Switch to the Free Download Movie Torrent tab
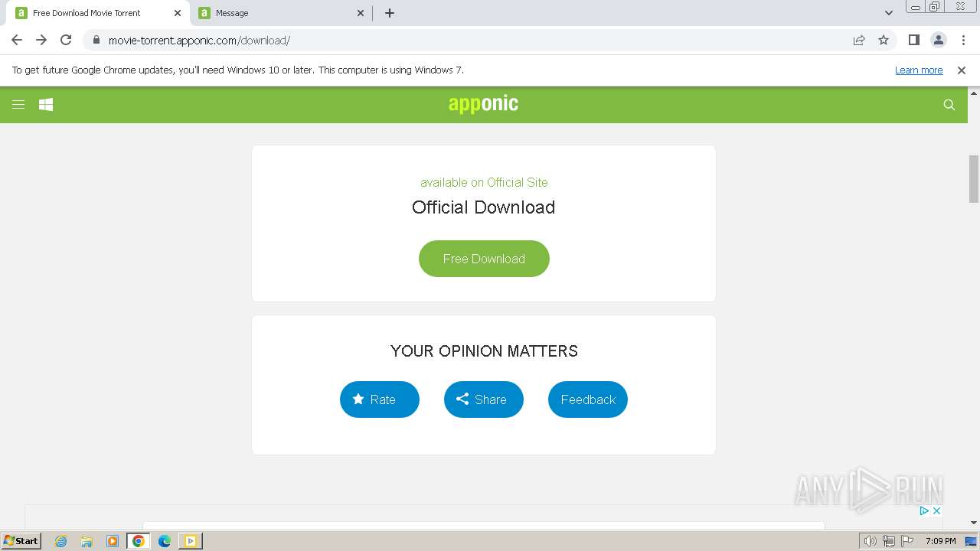The height and width of the screenshot is (551, 980). click(x=99, y=13)
